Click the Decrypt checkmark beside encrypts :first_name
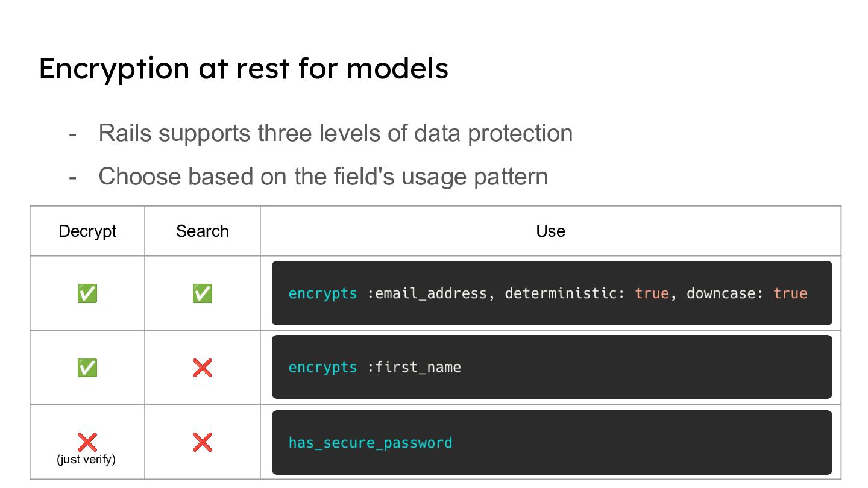 click(87, 368)
